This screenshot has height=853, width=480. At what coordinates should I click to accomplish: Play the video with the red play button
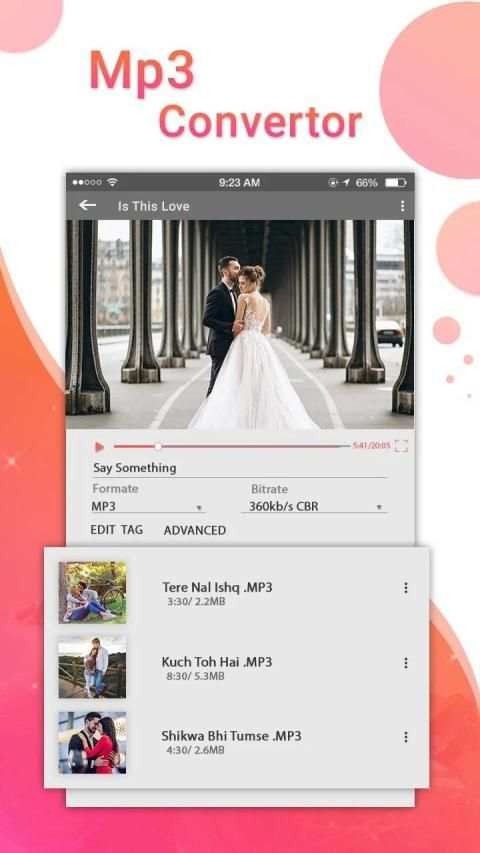click(99, 447)
